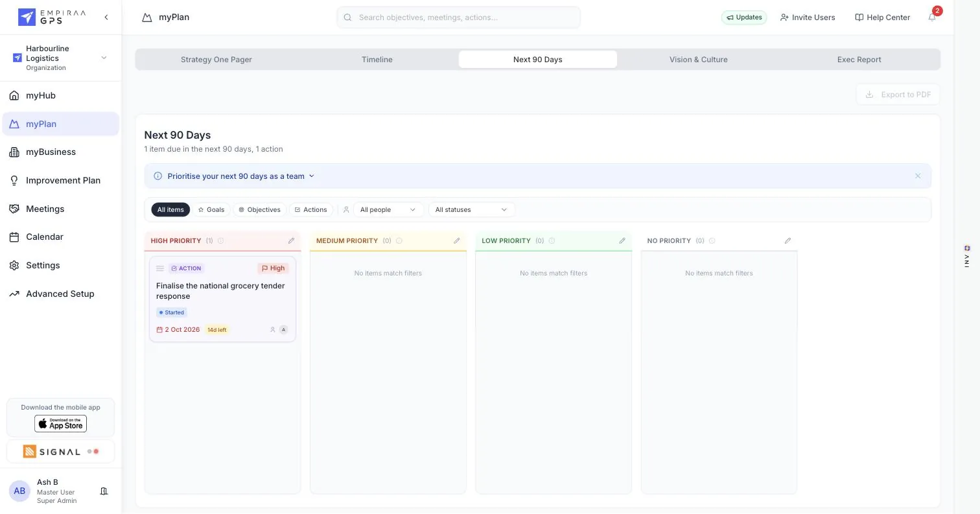Edit the No Priority column with pencil icon
The height and width of the screenshot is (514, 980).
tap(787, 240)
